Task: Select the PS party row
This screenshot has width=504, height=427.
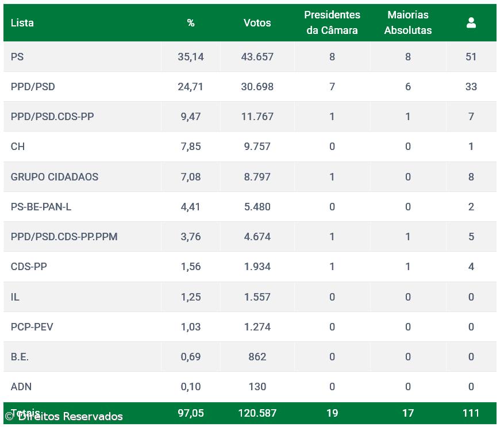Action: (x=17, y=57)
